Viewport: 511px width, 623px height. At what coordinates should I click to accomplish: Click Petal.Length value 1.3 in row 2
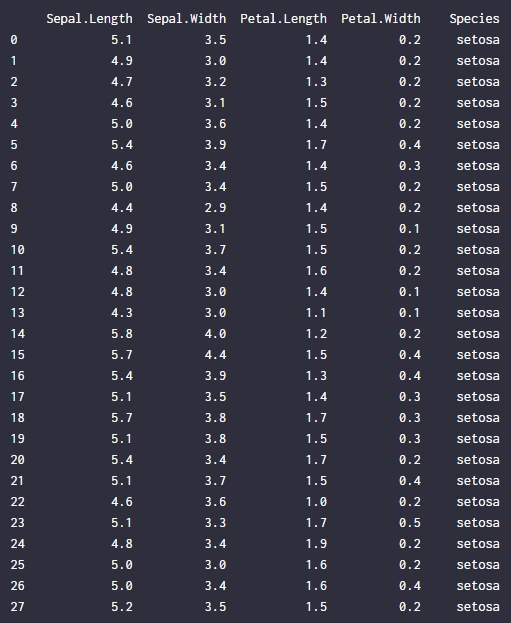pyautogui.click(x=316, y=82)
